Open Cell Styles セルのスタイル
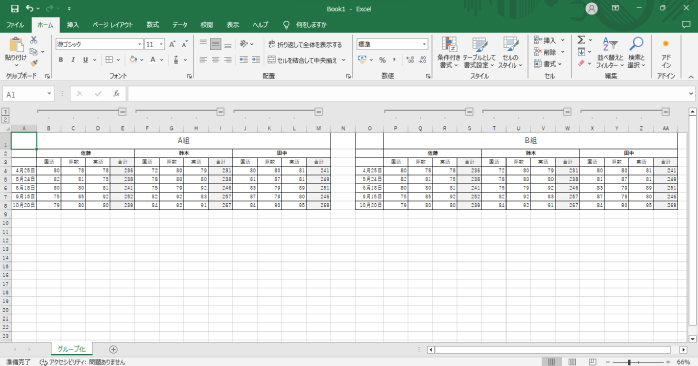This screenshot has width=698, height=366. pos(510,53)
